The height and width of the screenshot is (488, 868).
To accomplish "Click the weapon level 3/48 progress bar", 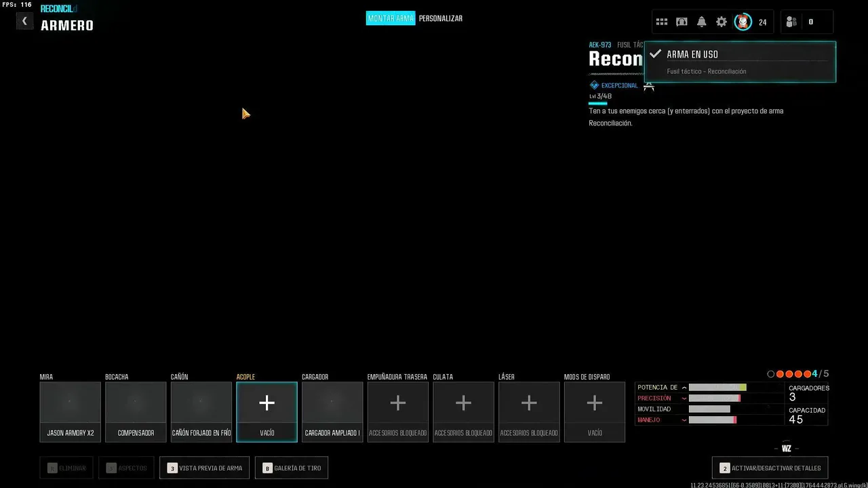I will [598, 104].
